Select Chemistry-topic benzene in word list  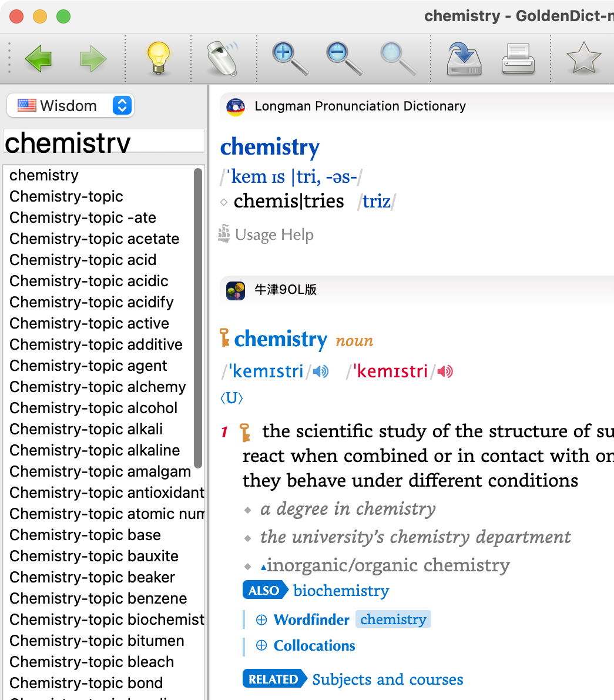click(x=98, y=598)
